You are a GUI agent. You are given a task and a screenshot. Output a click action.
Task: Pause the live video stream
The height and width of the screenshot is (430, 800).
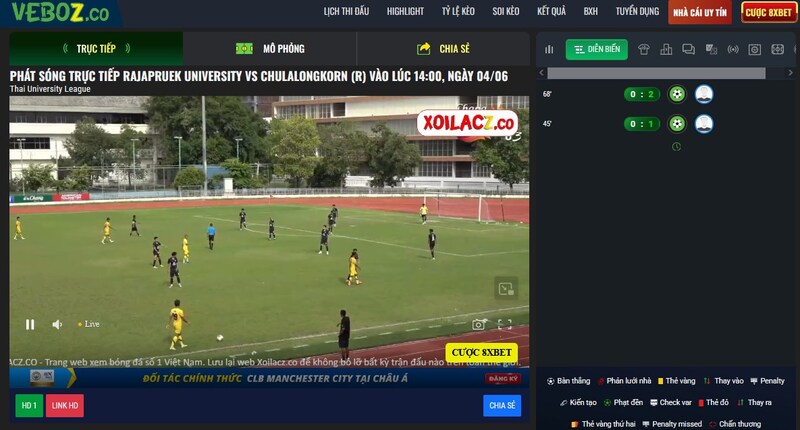click(30, 324)
